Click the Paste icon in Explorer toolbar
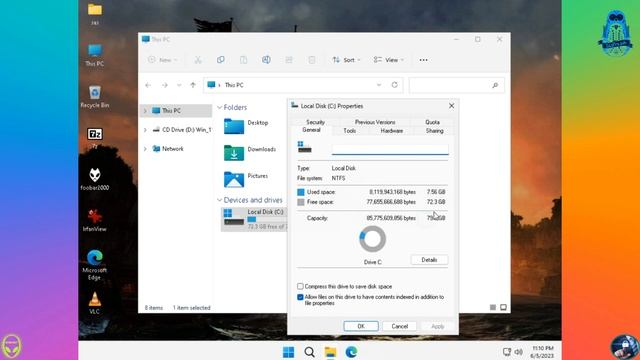This screenshot has width=640, height=360. (x=243, y=60)
